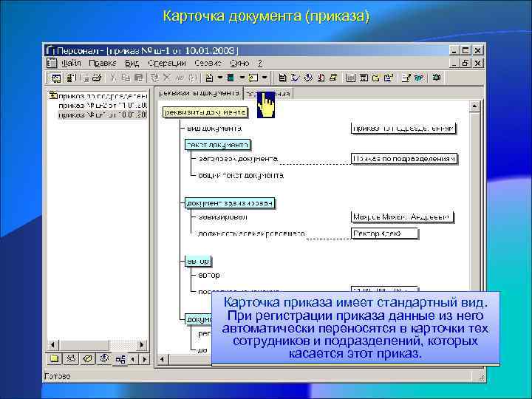The width and height of the screenshot is (532, 399).
Task: Click the table grid icon in toolbar
Action: coord(351,78)
